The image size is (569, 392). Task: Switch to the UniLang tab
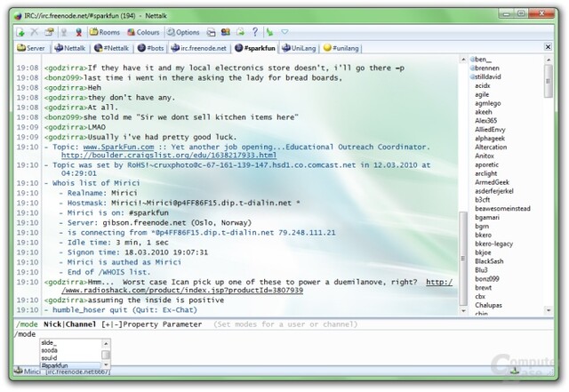299,48
